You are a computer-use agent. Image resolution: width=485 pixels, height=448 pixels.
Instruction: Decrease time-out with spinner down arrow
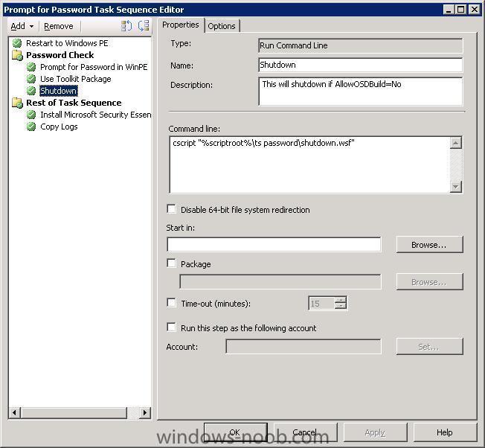pos(340,307)
